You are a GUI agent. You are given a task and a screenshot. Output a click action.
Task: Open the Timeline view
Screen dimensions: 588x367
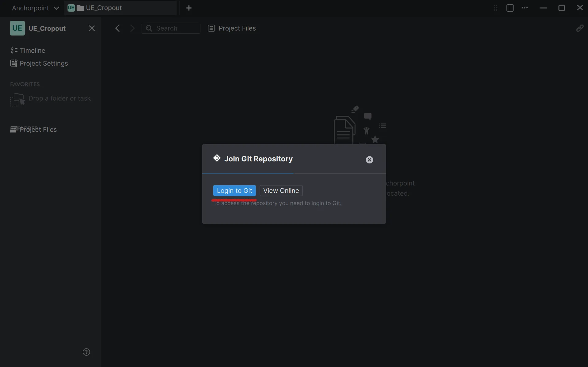pyautogui.click(x=28, y=50)
